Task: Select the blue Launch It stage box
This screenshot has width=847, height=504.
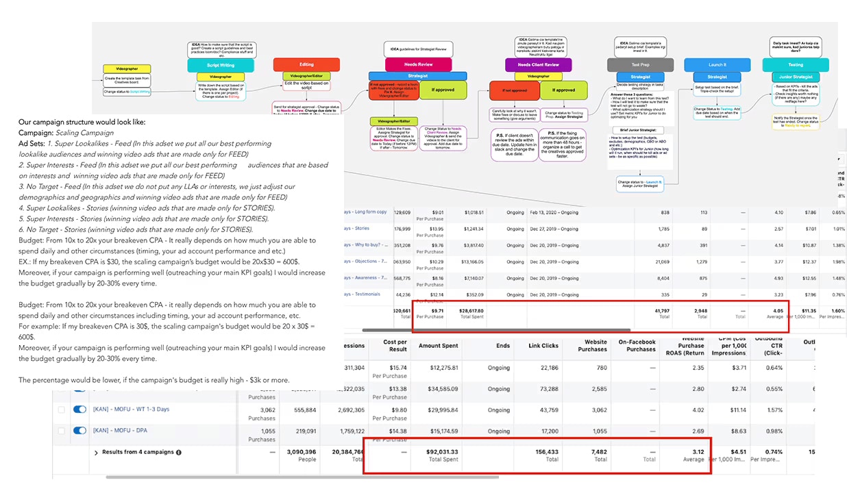Action: pos(717,64)
